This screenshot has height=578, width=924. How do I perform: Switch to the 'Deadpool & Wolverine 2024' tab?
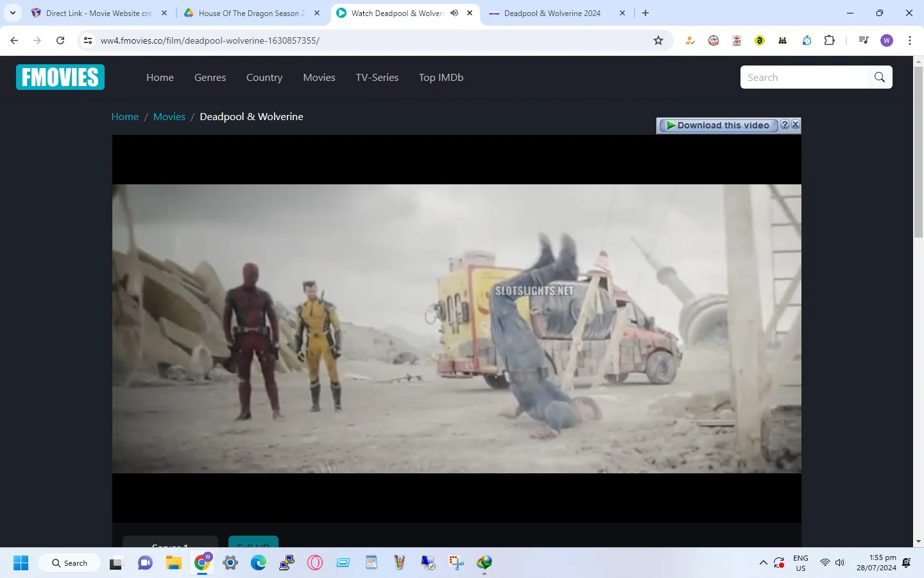pyautogui.click(x=552, y=13)
